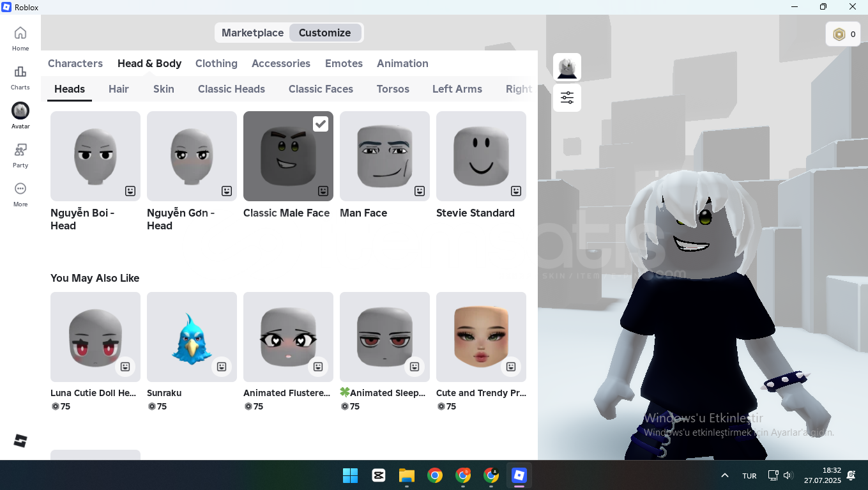868x490 pixels.
Task: Open the taskbar clock and date
Action: coord(823,475)
